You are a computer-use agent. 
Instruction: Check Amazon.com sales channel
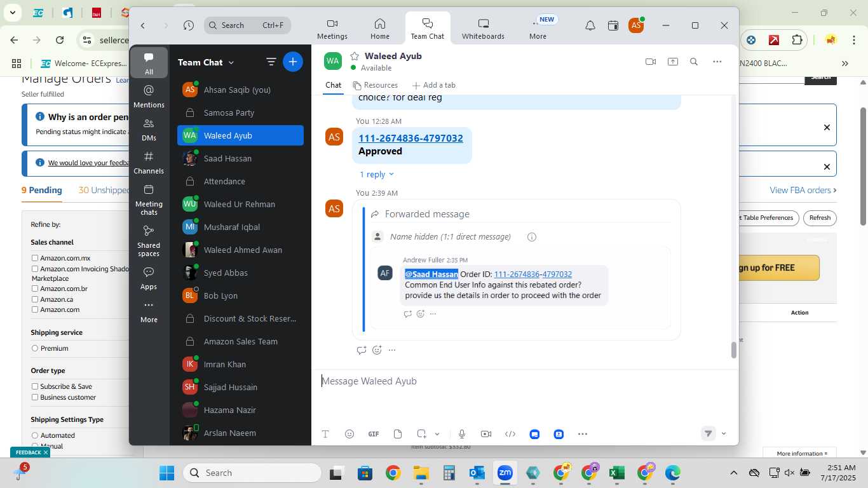(x=35, y=309)
